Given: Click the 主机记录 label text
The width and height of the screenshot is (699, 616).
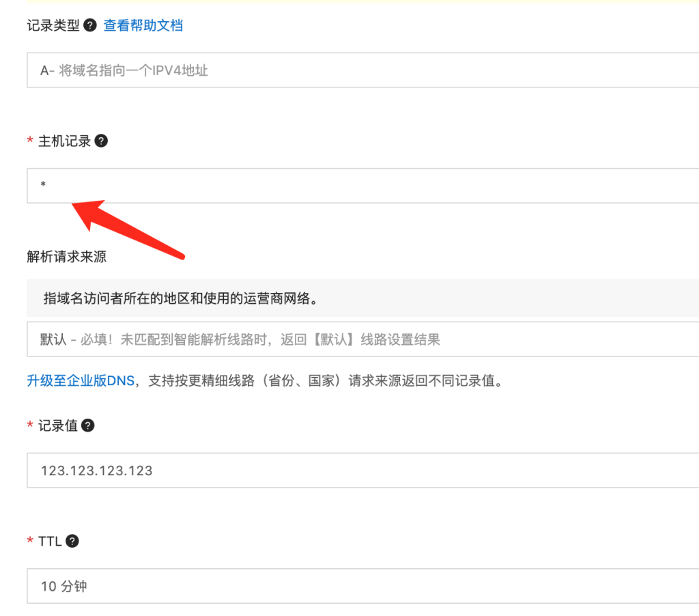Looking at the screenshot, I should (x=64, y=141).
